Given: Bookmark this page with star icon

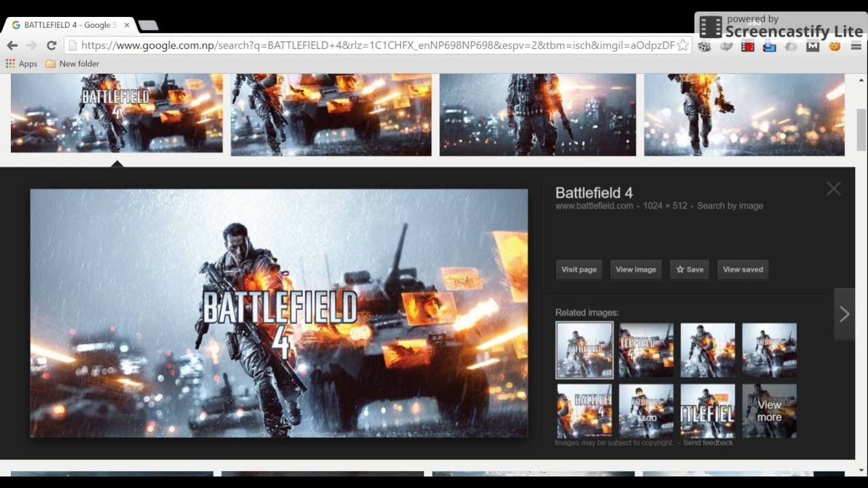Looking at the screenshot, I should coord(683,45).
